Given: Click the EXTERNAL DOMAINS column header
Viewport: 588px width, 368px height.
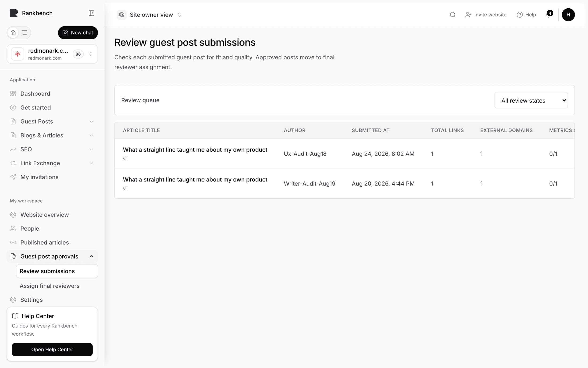Looking at the screenshot, I should (x=506, y=130).
